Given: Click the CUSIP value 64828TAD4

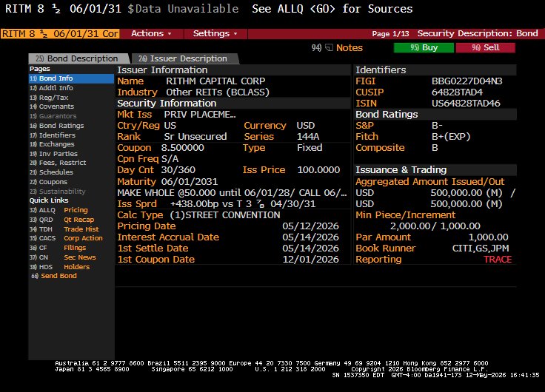Looking at the screenshot, I should tap(457, 92).
